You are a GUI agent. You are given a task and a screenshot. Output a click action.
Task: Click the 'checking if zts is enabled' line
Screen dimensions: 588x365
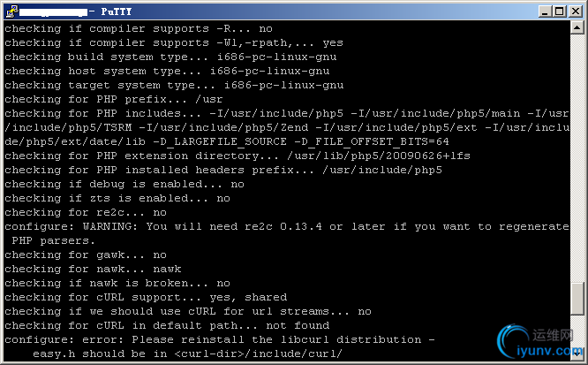coord(117,198)
